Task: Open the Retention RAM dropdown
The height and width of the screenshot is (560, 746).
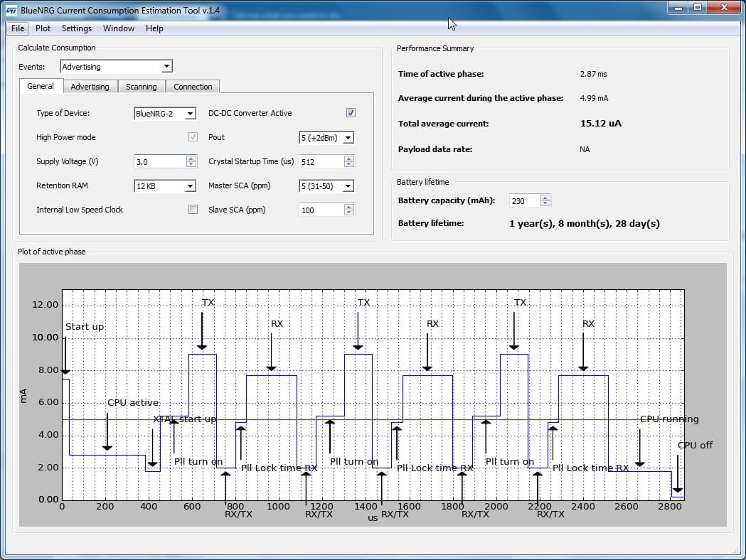Action: (x=165, y=186)
